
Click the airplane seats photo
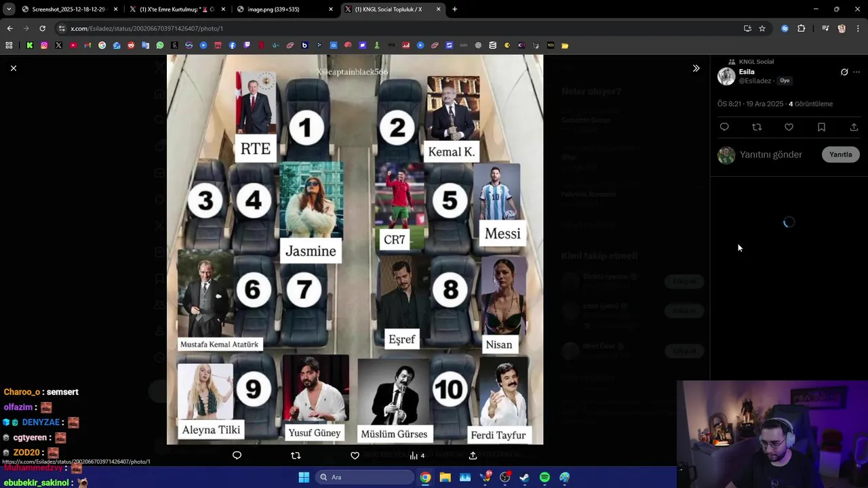355,249
